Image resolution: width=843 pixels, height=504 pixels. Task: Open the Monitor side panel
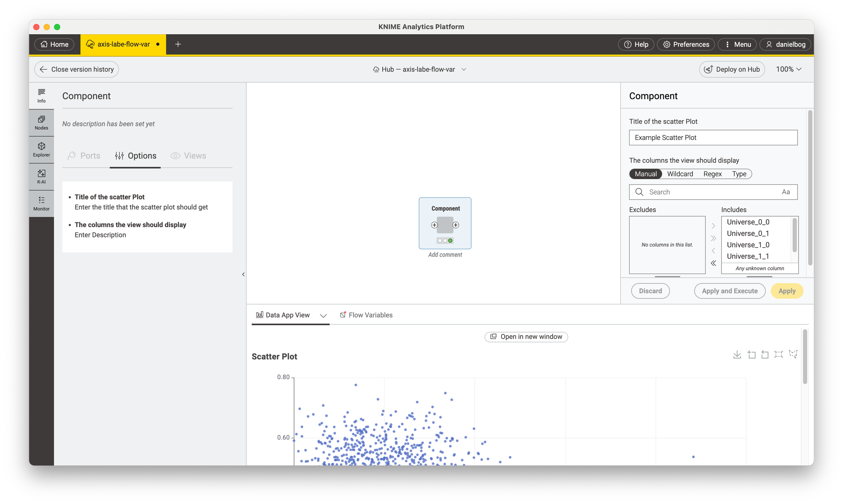tap(41, 204)
